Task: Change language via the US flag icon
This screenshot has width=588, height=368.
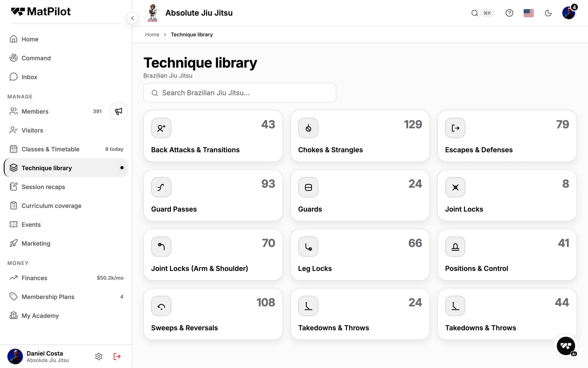Action: click(529, 13)
